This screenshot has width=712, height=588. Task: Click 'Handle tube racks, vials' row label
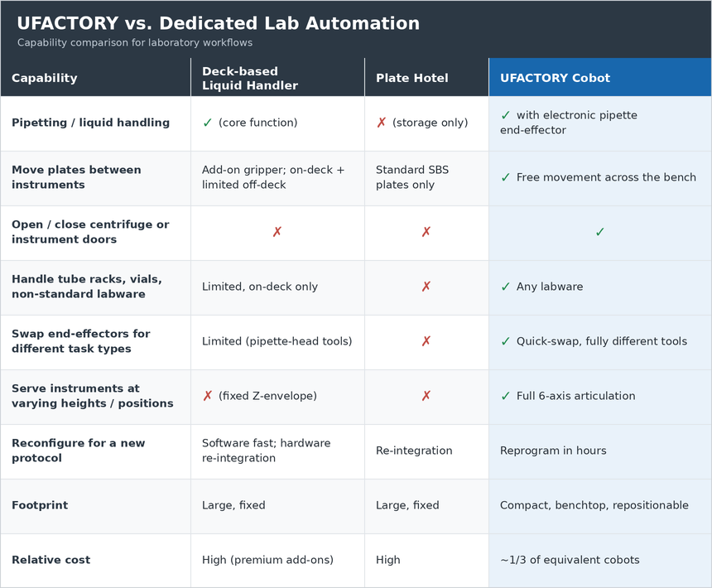point(87,287)
